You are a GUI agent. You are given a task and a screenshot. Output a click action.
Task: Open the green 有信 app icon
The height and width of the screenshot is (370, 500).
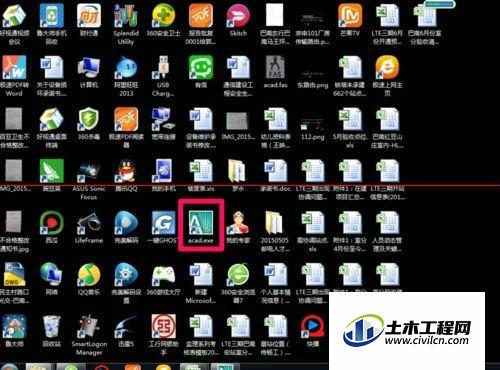pyautogui.click(x=201, y=67)
